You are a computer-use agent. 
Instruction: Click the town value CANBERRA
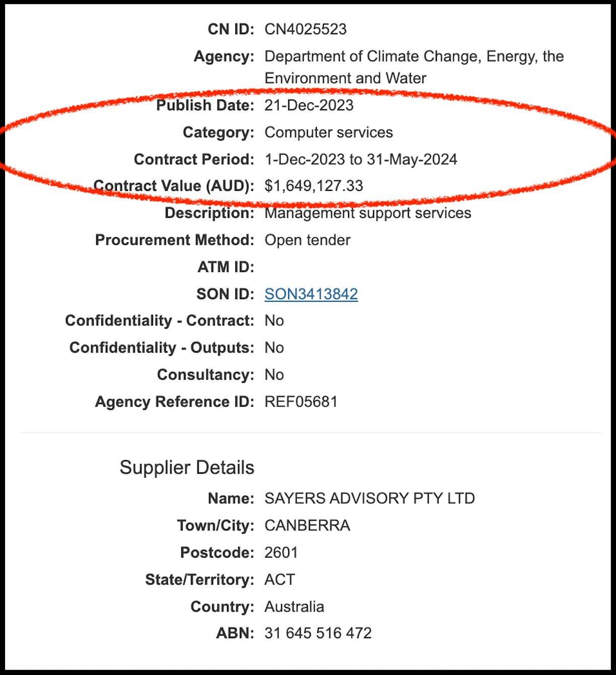click(x=307, y=526)
